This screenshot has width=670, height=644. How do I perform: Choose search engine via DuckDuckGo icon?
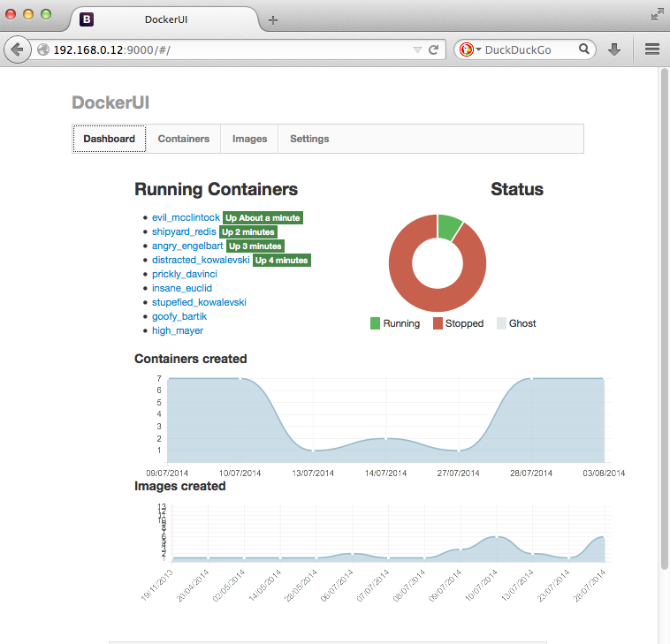pyautogui.click(x=466, y=50)
